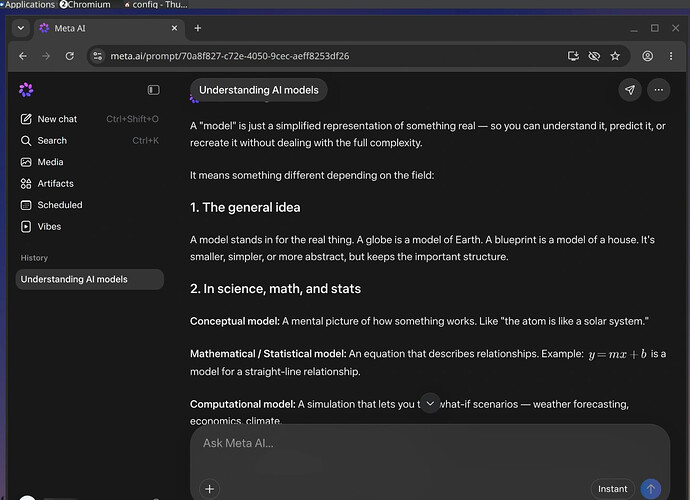Click the New chat pencil icon
690x500 pixels.
26,119
